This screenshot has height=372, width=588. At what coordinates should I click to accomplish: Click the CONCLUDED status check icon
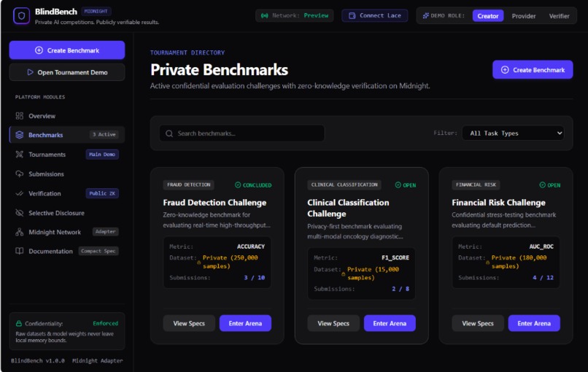point(238,185)
